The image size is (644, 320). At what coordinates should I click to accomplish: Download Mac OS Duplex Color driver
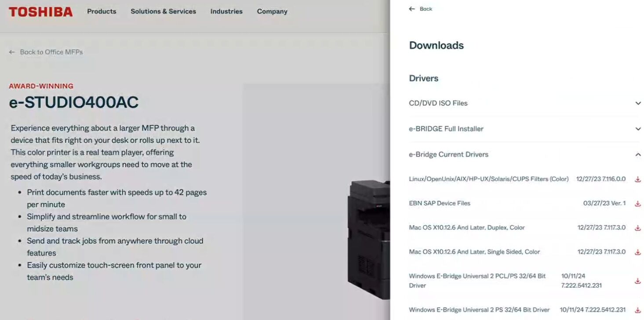(638, 228)
